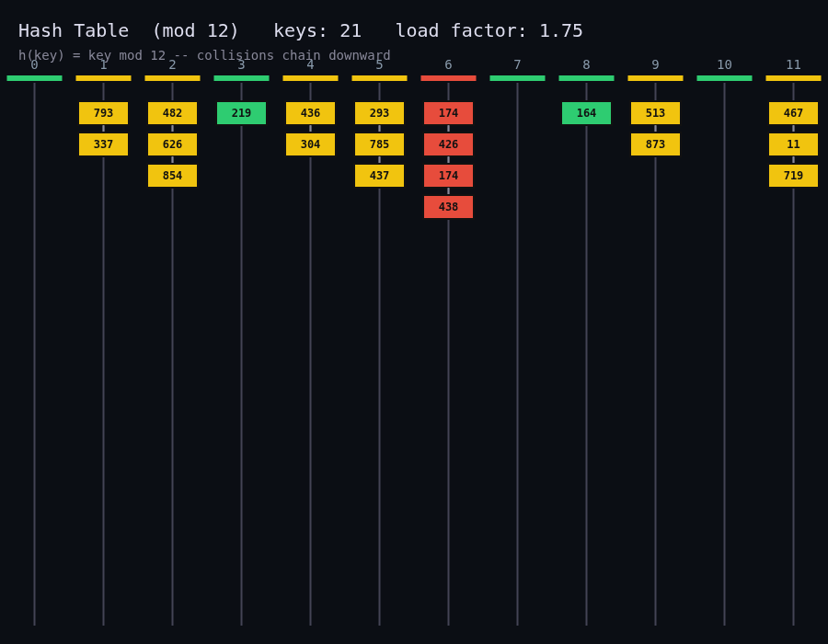Select key 785 in bucket 5
The image size is (828, 644).
[379, 144]
